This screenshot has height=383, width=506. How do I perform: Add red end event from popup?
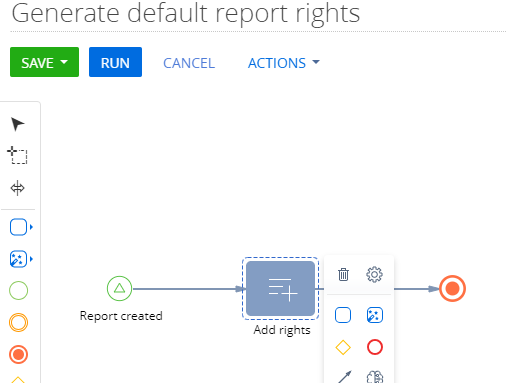375,347
